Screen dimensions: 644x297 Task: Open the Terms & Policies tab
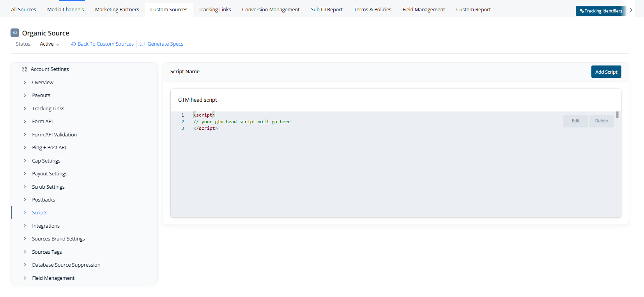click(373, 9)
